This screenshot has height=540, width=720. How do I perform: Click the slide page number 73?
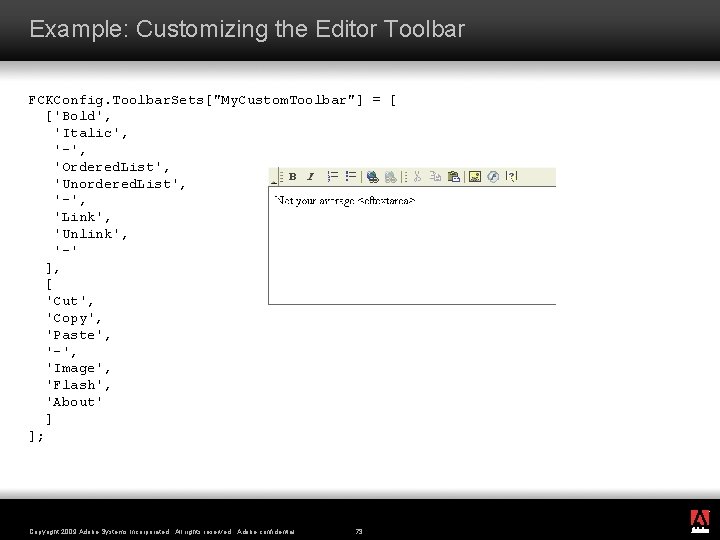tap(359, 532)
